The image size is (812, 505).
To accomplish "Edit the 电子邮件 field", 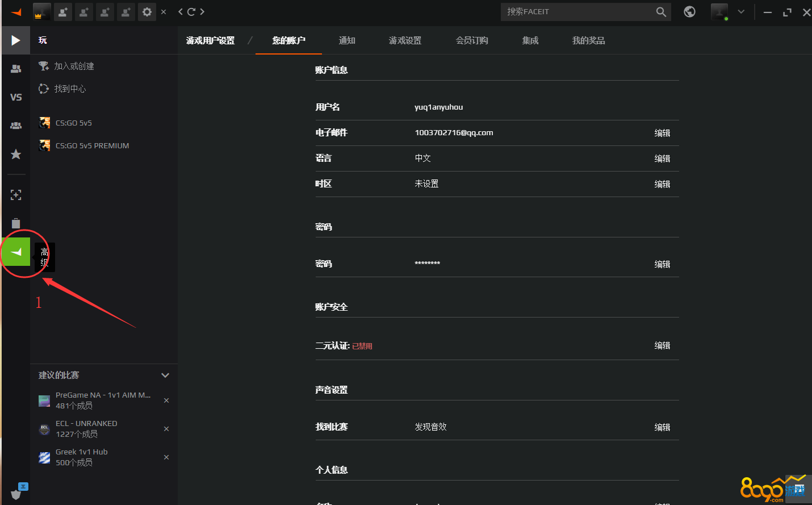I will tap(662, 133).
